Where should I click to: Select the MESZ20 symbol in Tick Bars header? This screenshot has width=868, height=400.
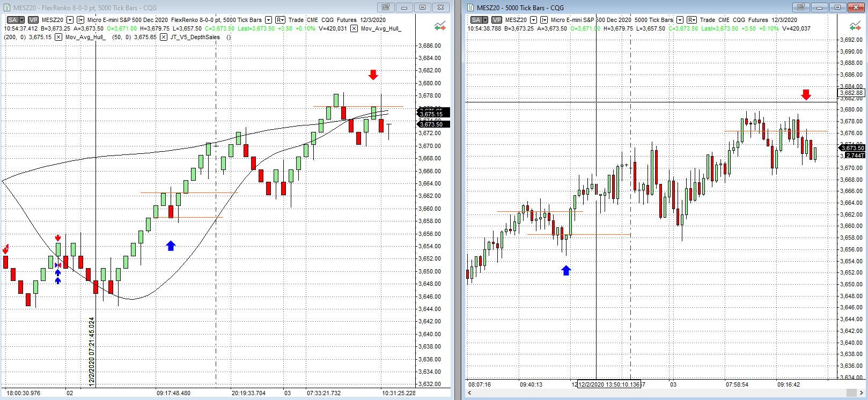516,20
